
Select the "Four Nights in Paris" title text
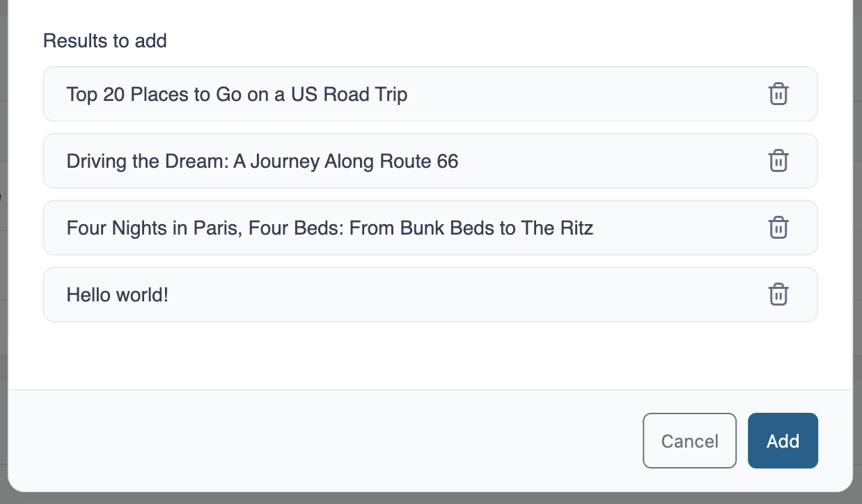pos(329,228)
